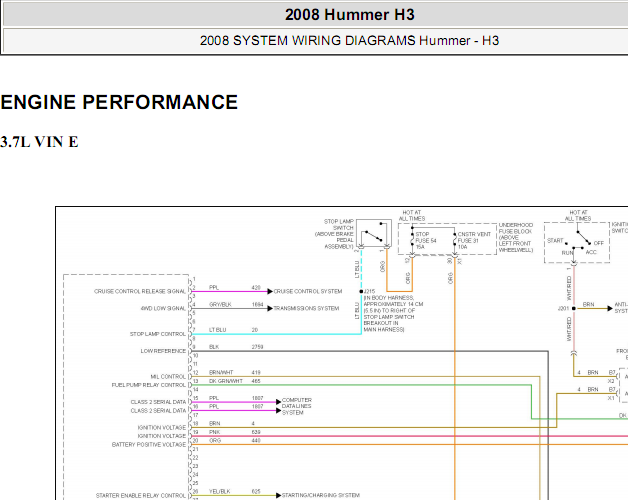628x500 pixels.
Task: Click the 'STOP LAMP CONTROL' pin label
Action: [x=158, y=334]
